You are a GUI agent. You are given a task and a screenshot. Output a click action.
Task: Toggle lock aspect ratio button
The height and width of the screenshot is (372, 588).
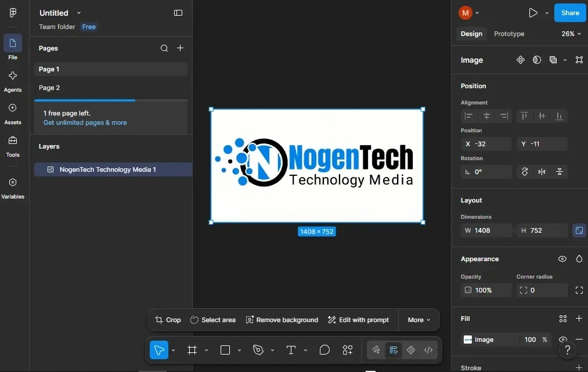click(x=579, y=230)
